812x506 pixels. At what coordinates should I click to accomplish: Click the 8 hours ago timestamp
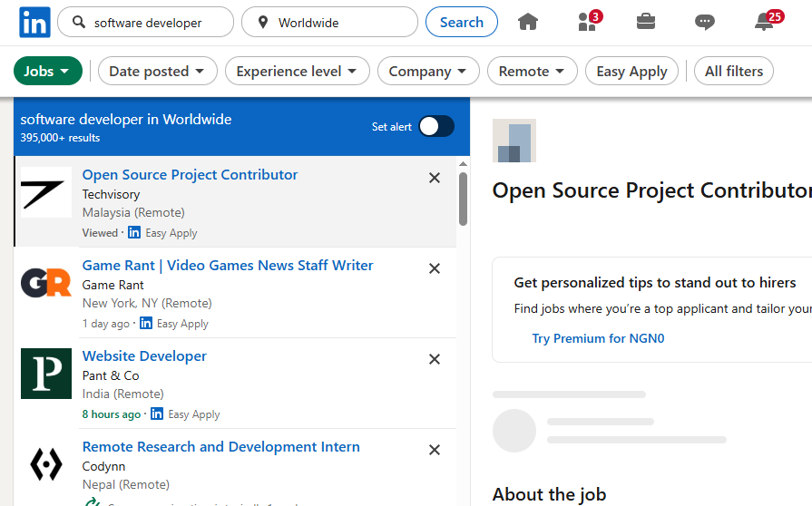point(112,414)
